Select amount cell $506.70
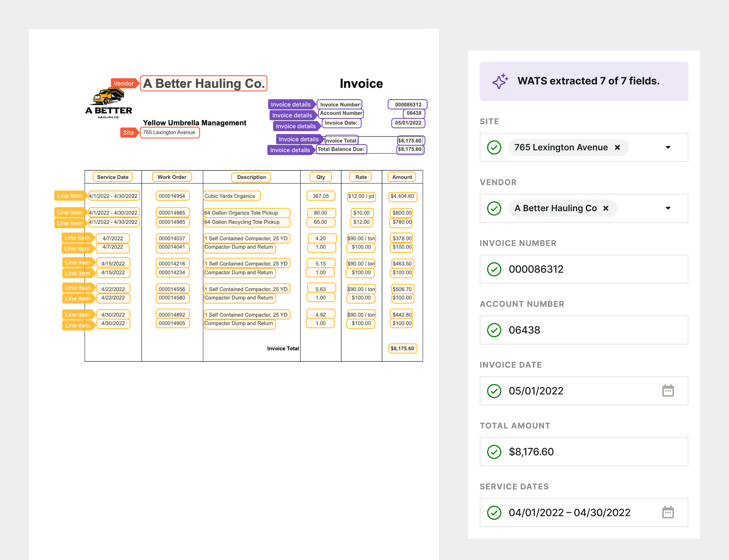 402,289
